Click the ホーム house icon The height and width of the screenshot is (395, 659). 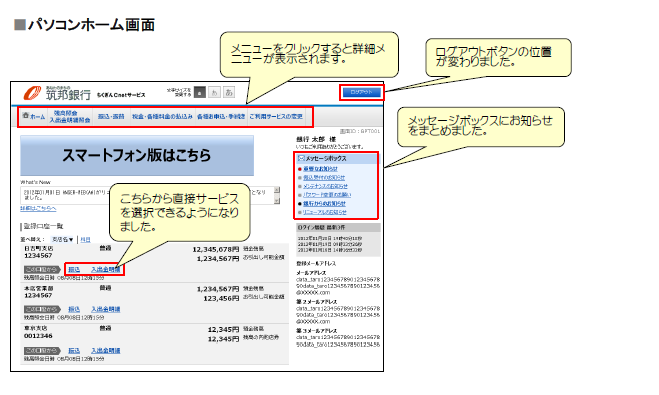(x=26, y=116)
